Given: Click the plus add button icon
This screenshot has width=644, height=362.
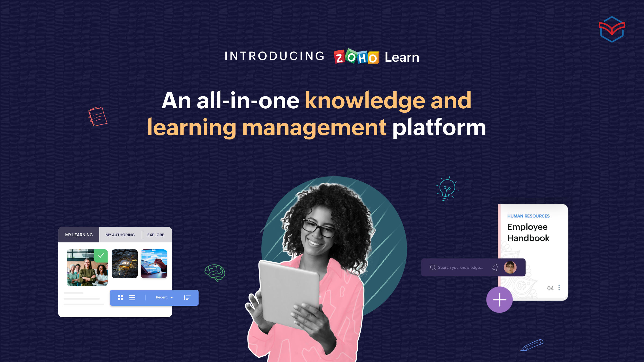Looking at the screenshot, I should coord(499,300).
